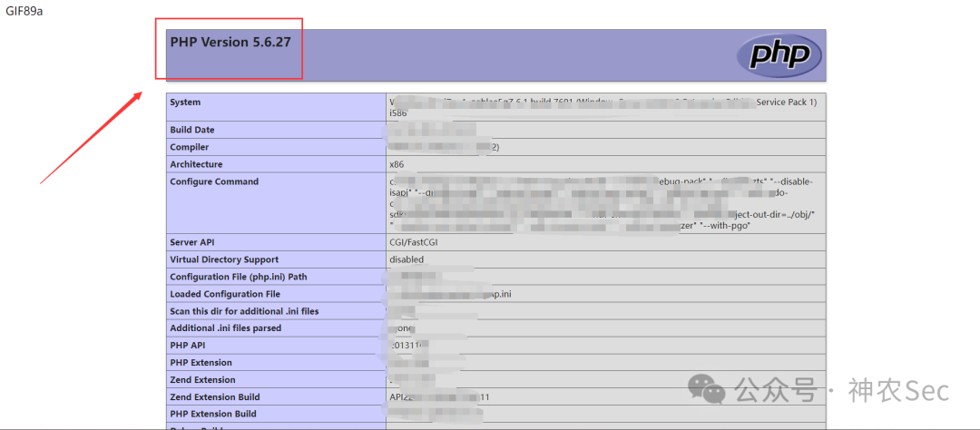
Task: Select the Zend Extension Build label
Action: pyautogui.click(x=215, y=396)
